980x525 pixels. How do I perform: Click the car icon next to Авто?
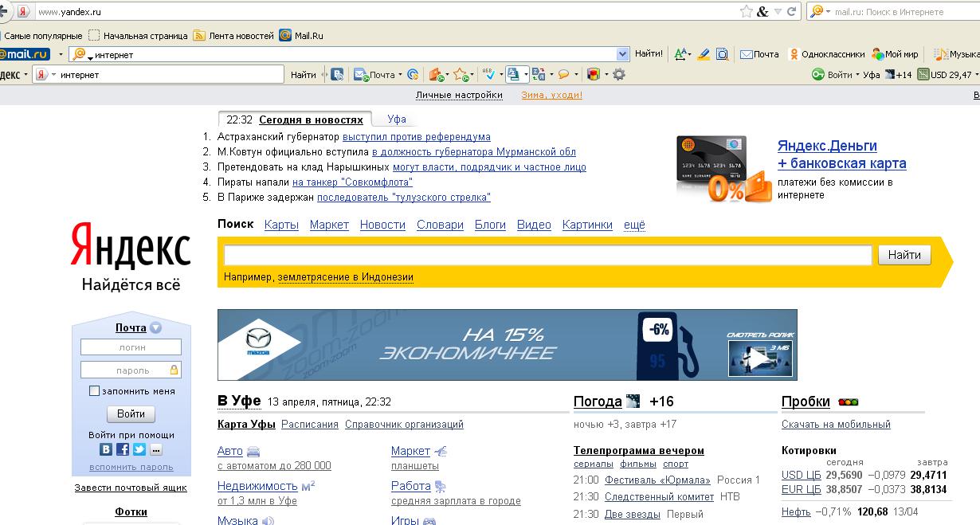[253, 452]
